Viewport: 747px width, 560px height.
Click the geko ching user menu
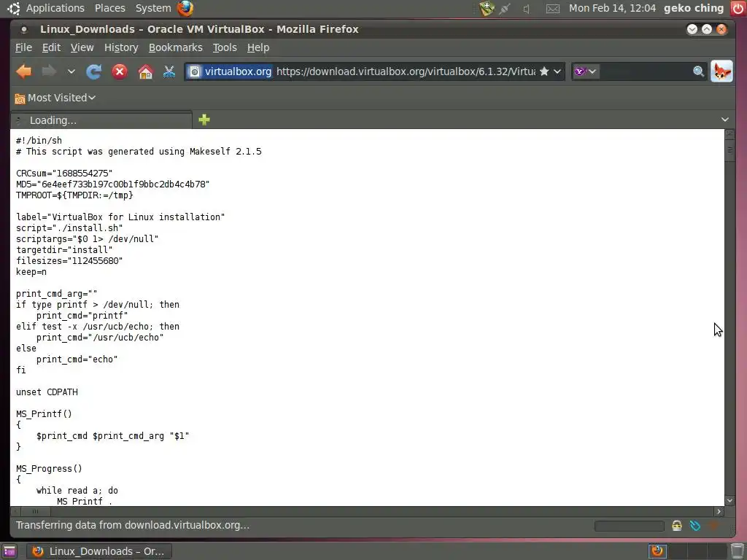[694, 8]
